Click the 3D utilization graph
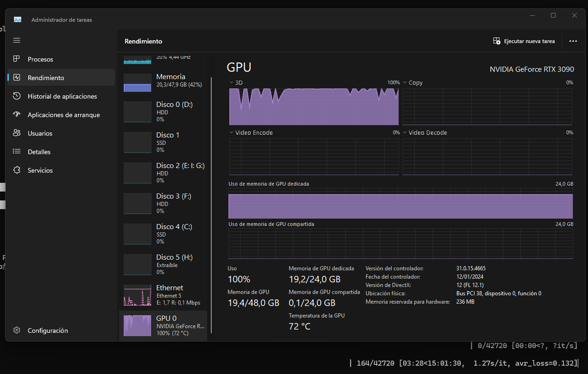 point(314,106)
